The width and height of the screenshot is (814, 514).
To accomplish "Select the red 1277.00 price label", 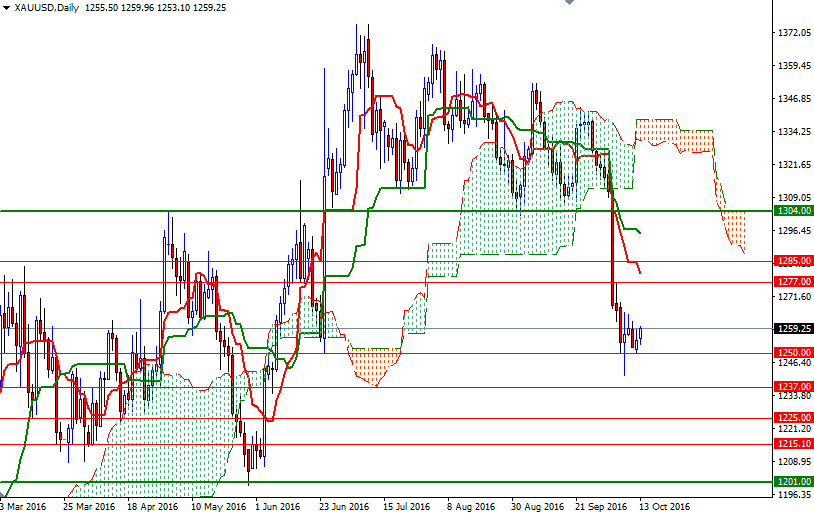I will [794, 281].
